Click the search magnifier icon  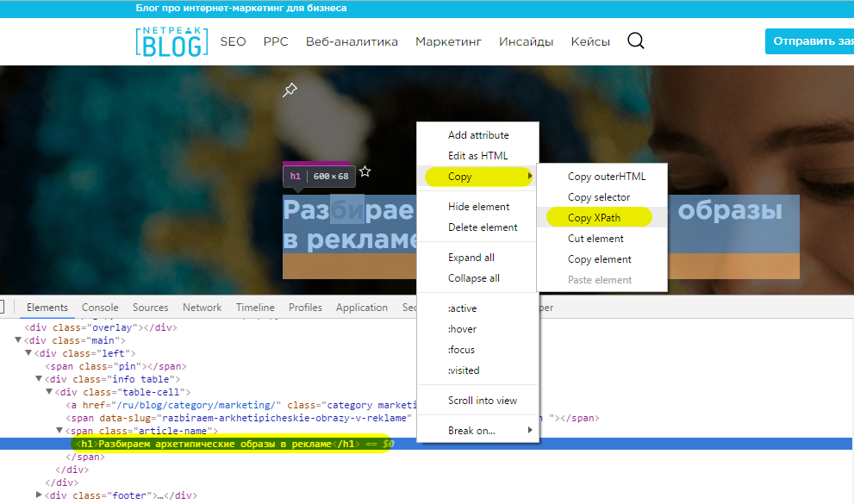[x=636, y=40]
